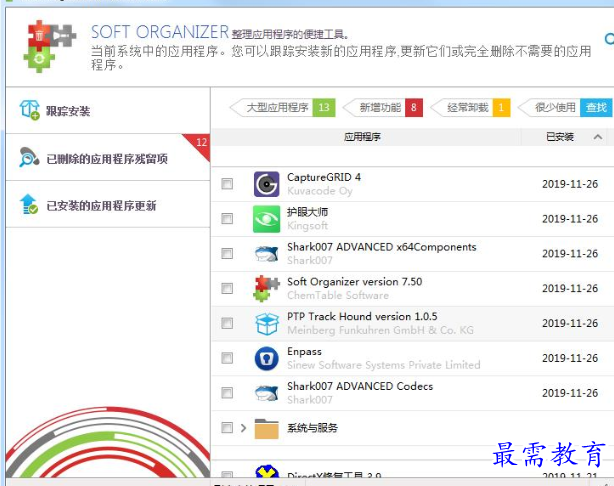
Task: Click install date of CaptureGRID 4
Action: [x=570, y=184]
